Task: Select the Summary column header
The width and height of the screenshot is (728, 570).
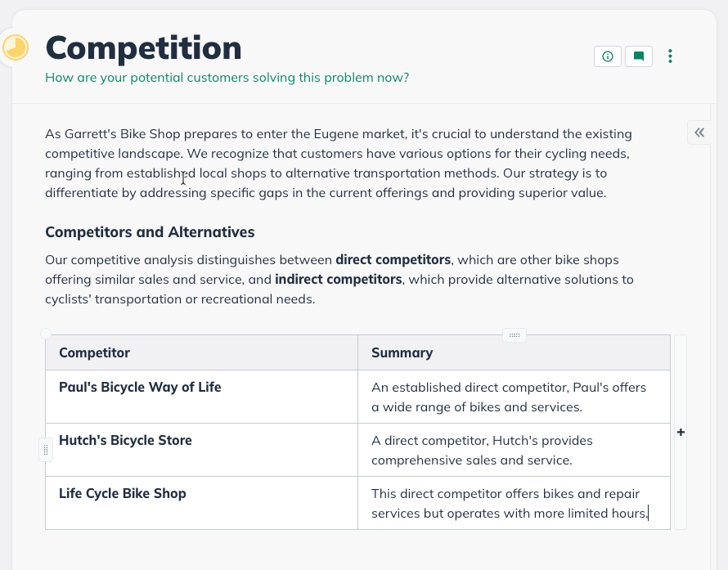Action: 400,352
